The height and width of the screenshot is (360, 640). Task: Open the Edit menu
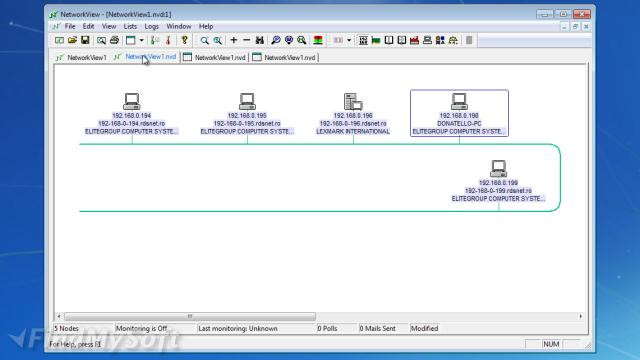pos(88,26)
